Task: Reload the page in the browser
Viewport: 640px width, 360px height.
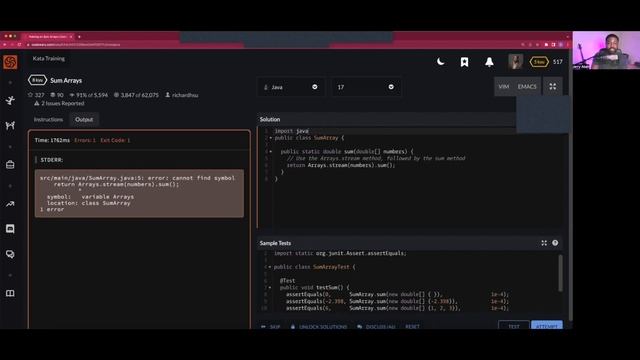Action: click(19, 44)
